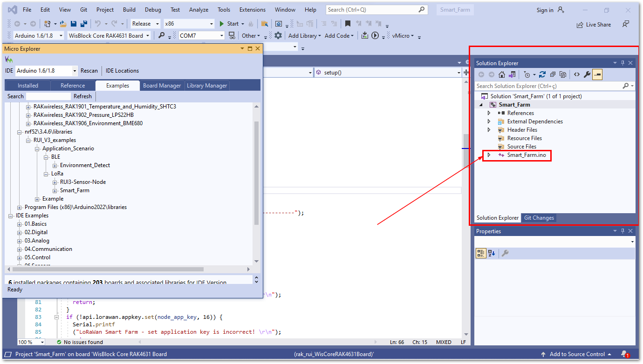Image resolution: width=643 pixels, height=364 pixels.
Task: Open the vMicro toolbar dropdown
Action: (x=403, y=35)
